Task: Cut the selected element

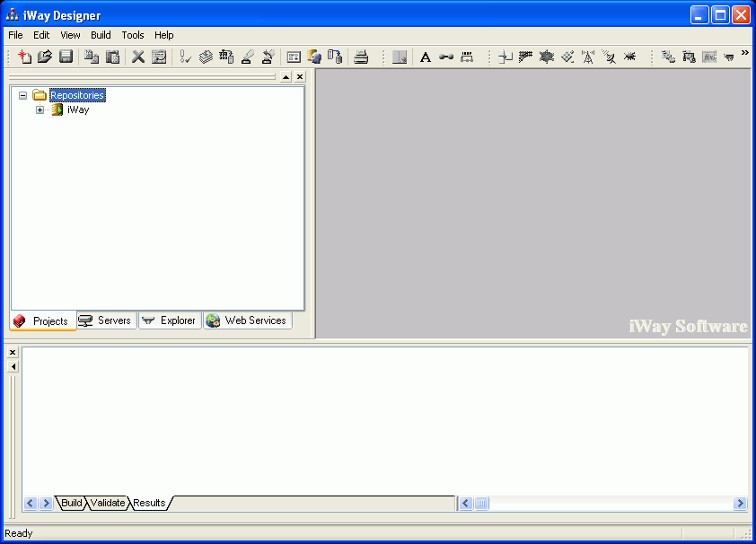Action: click(x=137, y=57)
